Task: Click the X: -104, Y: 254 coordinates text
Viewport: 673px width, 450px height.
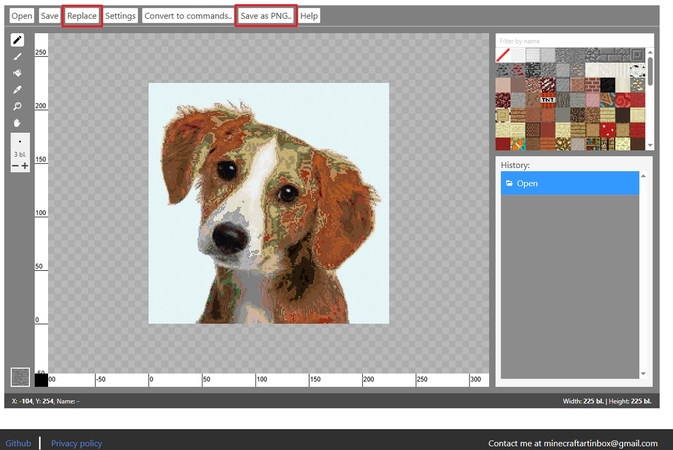Action: 33,401
